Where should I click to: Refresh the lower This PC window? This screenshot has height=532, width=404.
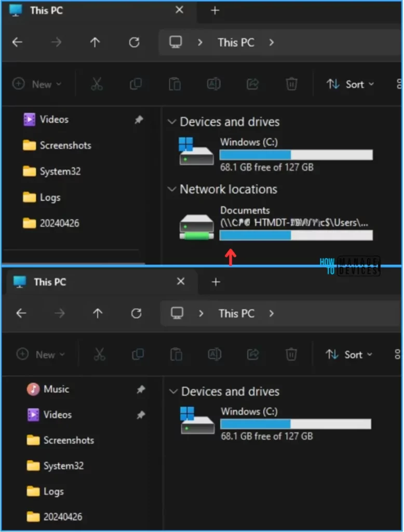(x=137, y=313)
